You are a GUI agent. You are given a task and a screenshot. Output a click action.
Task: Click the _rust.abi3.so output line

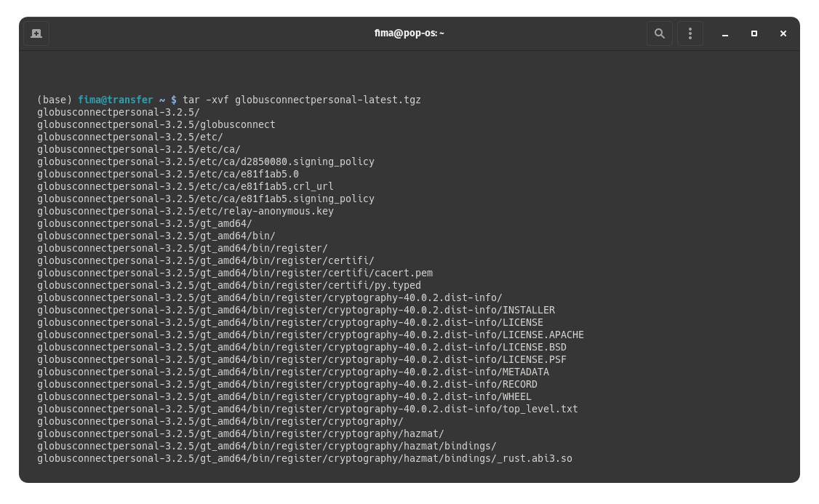[305, 458]
